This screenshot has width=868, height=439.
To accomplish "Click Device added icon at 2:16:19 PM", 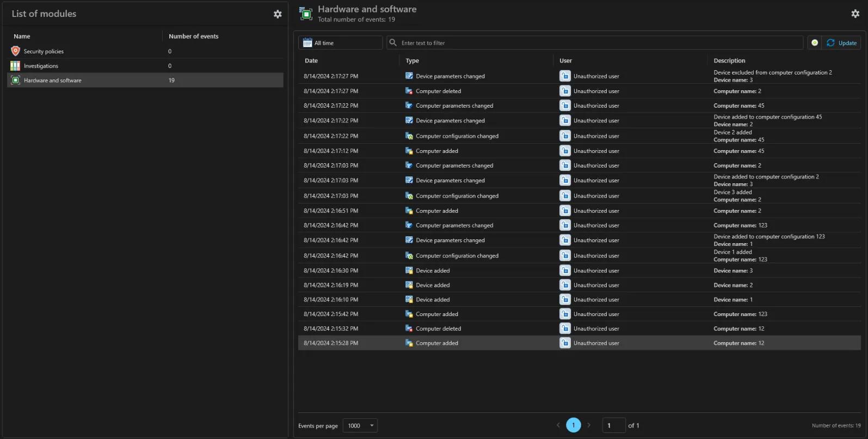I will [x=409, y=285].
